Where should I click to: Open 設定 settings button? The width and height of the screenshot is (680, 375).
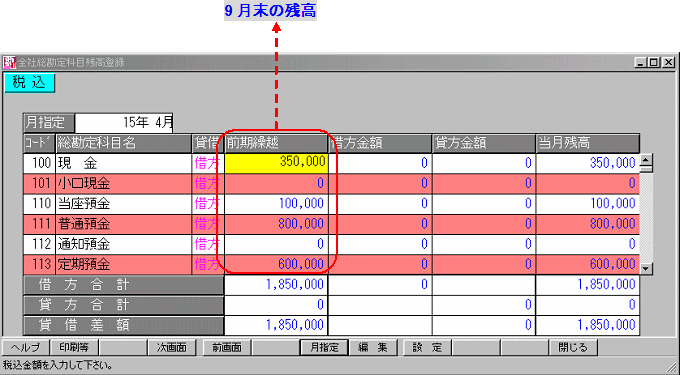point(427,347)
